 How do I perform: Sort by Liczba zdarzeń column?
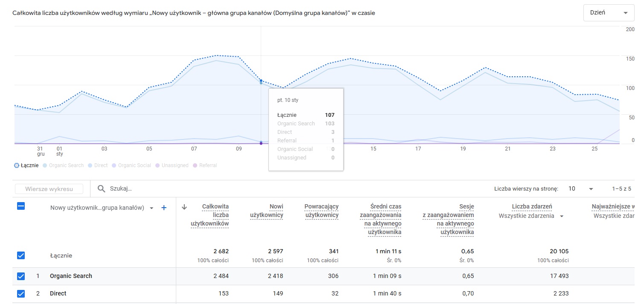(x=532, y=206)
